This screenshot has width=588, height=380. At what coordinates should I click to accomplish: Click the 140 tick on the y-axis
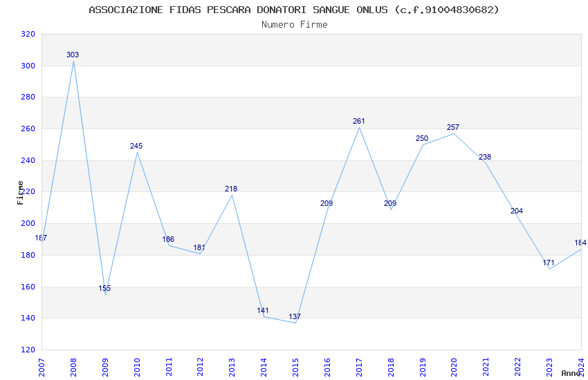(x=28, y=319)
